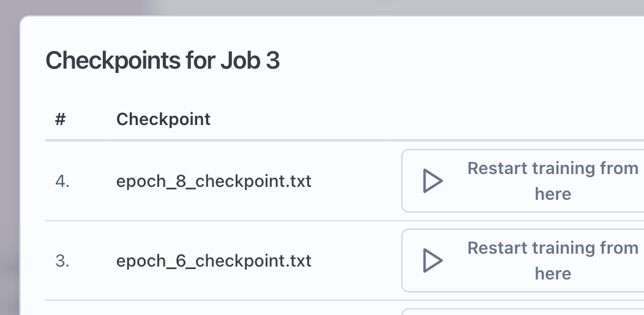The height and width of the screenshot is (315, 644).
Task: Click the word here in epoch_8 restart button
Action: (x=553, y=194)
